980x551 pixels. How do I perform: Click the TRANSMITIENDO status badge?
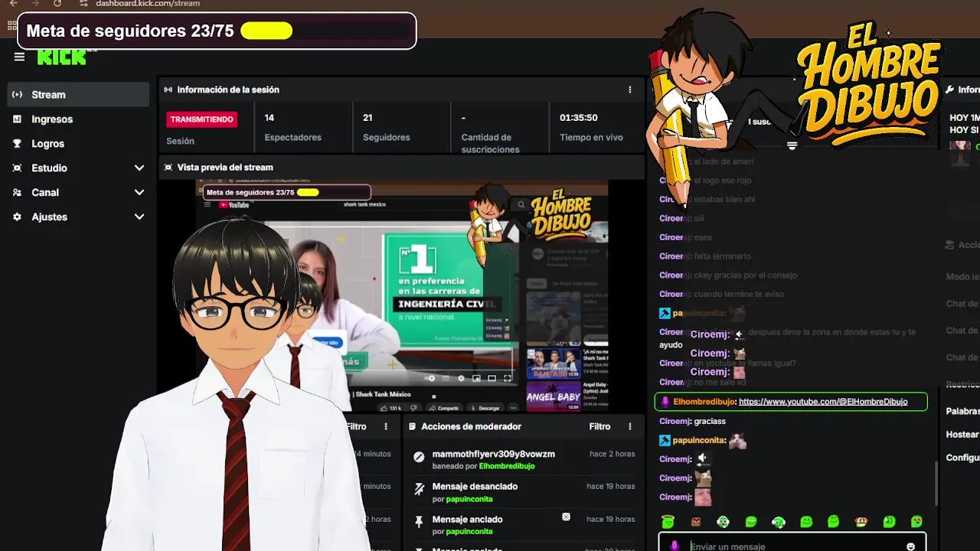(x=202, y=119)
